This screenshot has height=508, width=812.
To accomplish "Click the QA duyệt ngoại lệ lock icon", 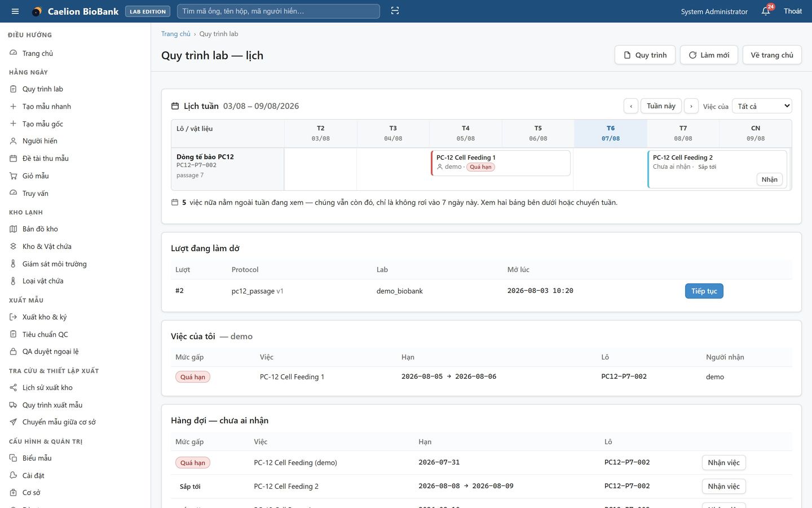I will click(x=14, y=352).
